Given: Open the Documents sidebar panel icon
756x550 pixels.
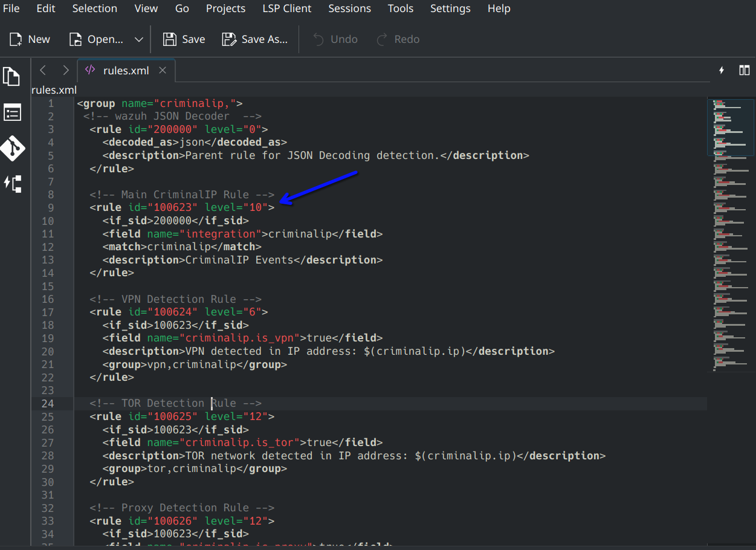Looking at the screenshot, I should pyautogui.click(x=11, y=77).
